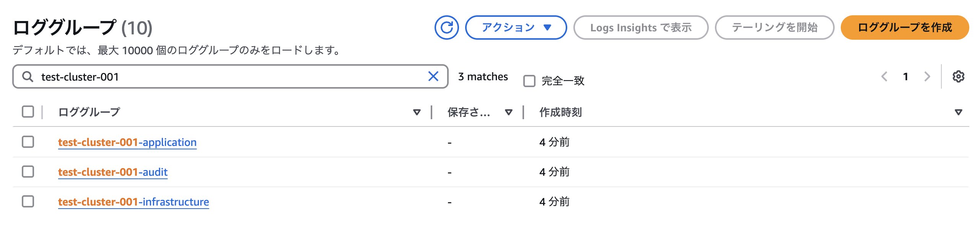Sort by ロググループ column arrow
This screenshot has height=230, width=980.
click(x=417, y=112)
